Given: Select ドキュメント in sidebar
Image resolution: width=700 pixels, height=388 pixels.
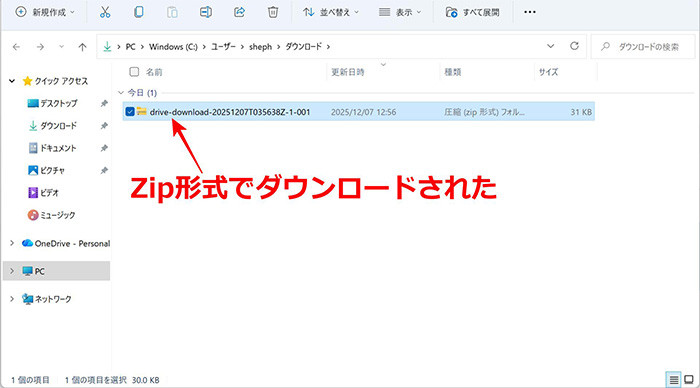Looking at the screenshot, I should (x=52, y=148).
